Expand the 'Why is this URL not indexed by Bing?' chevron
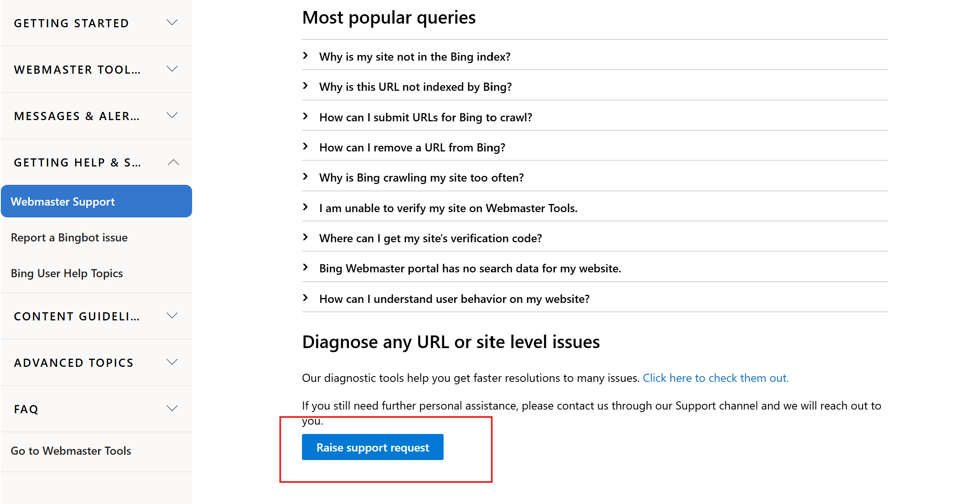This screenshot has width=980, height=504. 306,86
